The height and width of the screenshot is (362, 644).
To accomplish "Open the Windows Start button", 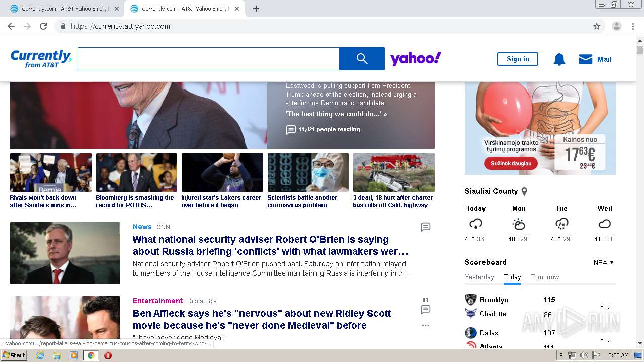I will pos(14,355).
